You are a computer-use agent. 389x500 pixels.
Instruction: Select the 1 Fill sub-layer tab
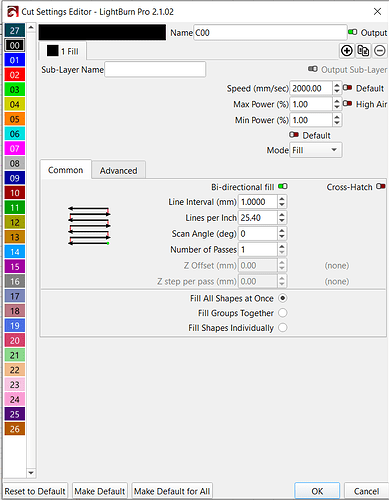[x=62, y=51]
